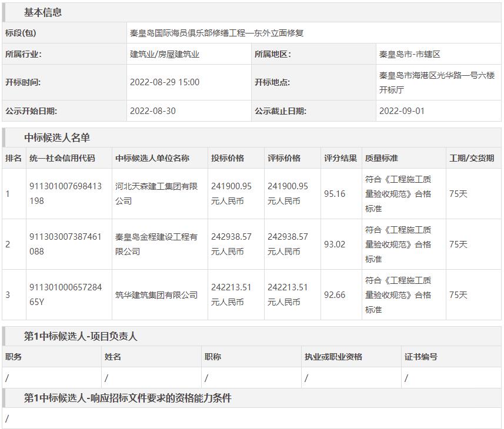Select company 河北天森建工集团有限公司
Image resolution: width=504 pixels, height=429 pixels.
coord(156,193)
